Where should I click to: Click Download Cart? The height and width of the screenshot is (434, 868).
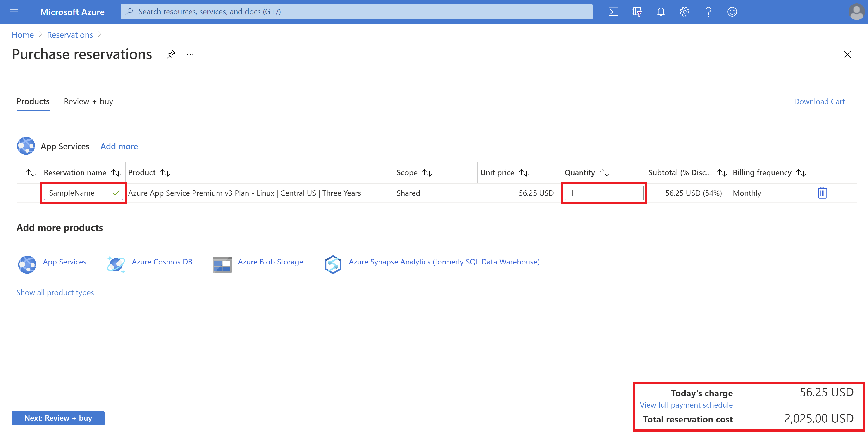pos(820,101)
